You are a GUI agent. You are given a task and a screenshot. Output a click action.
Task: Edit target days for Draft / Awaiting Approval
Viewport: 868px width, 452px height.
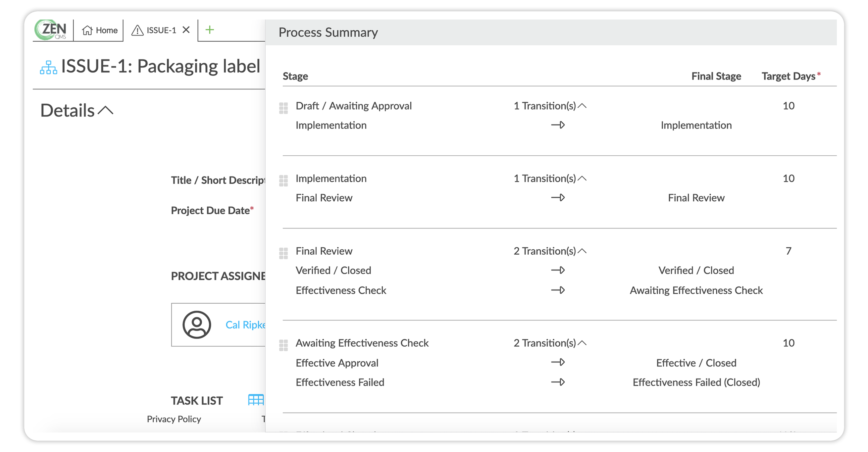(x=789, y=106)
